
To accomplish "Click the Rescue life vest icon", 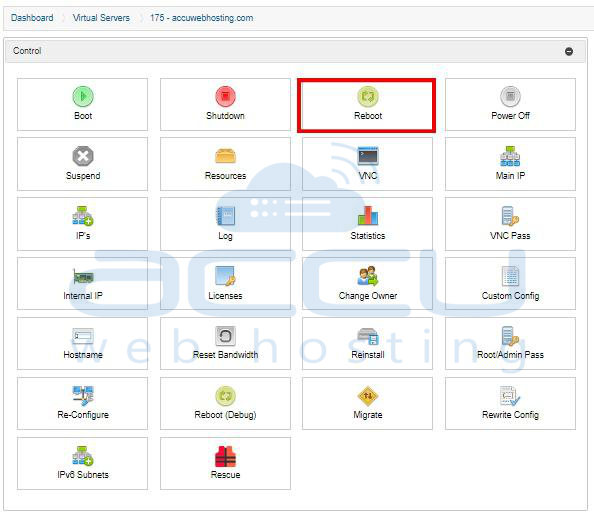I will [x=225, y=456].
